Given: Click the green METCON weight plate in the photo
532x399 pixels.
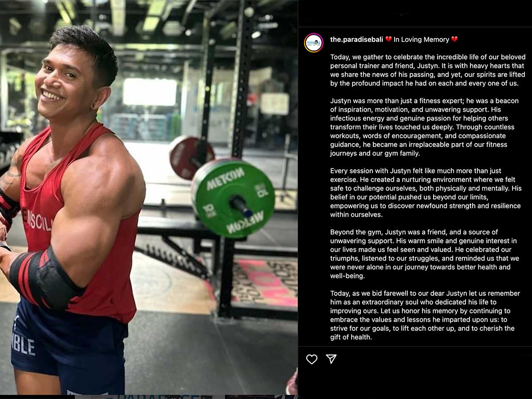Looking at the screenshot, I should [233, 197].
